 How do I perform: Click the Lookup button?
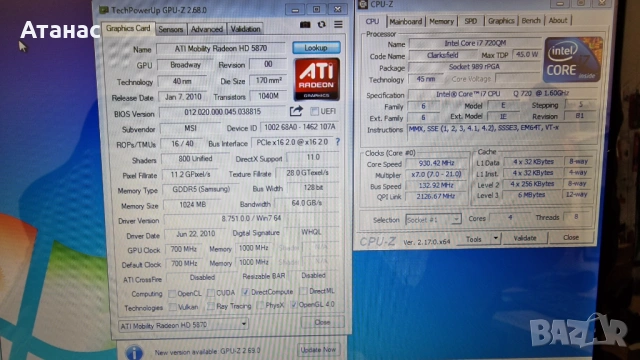click(x=316, y=48)
